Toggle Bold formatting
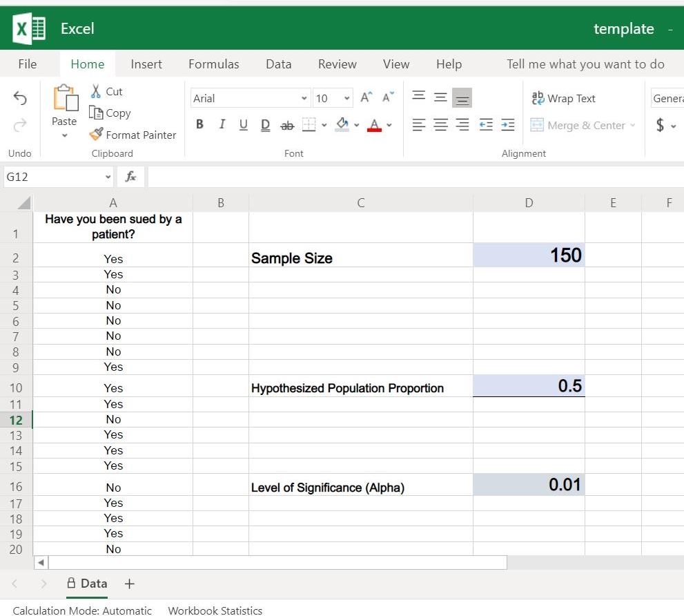The width and height of the screenshot is (684, 616). [199, 125]
